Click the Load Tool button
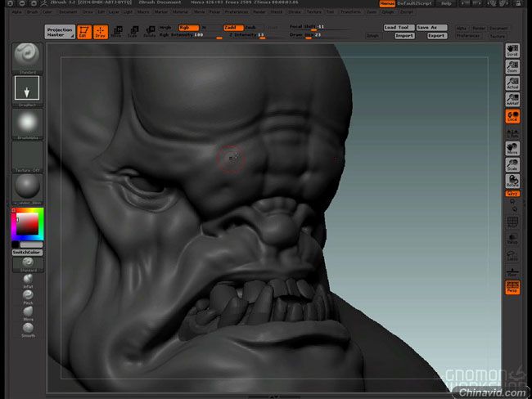Screen dimensions: 532x399 tap(396, 27)
